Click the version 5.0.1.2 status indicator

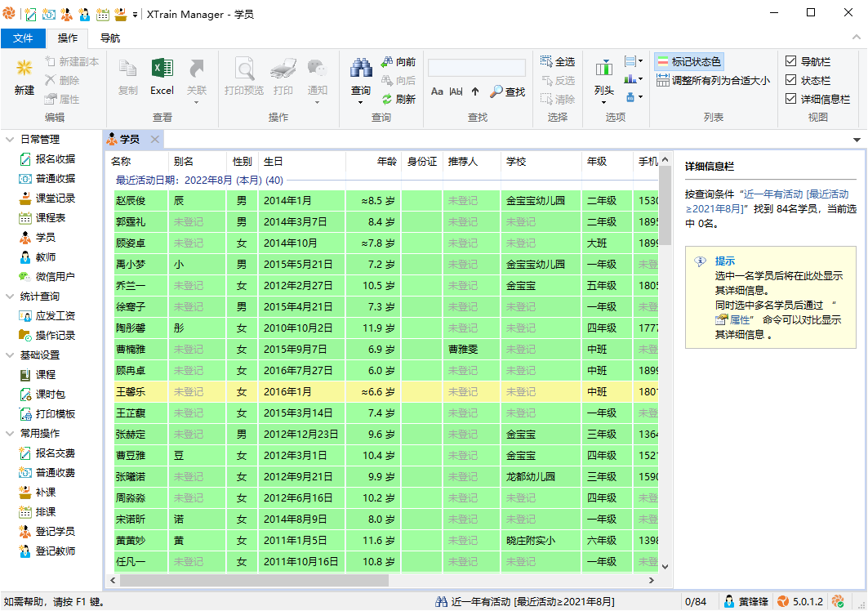(x=800, y=601)
